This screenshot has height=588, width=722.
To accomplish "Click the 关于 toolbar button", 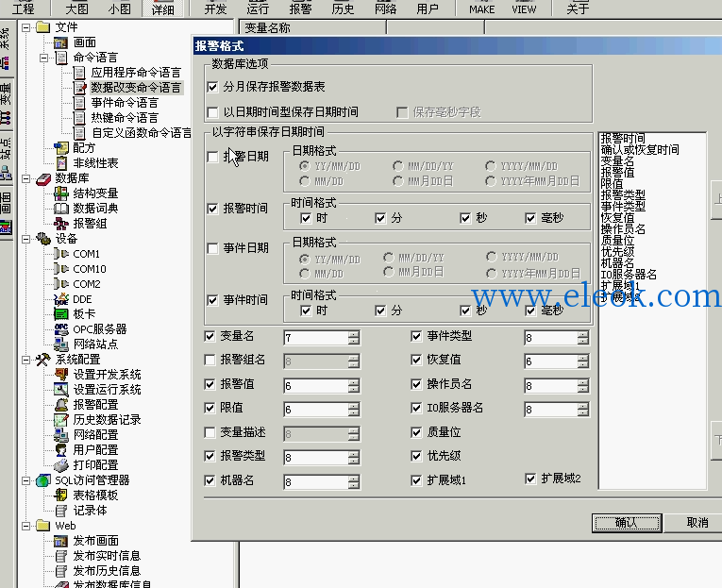I will (x=578, y=8).
